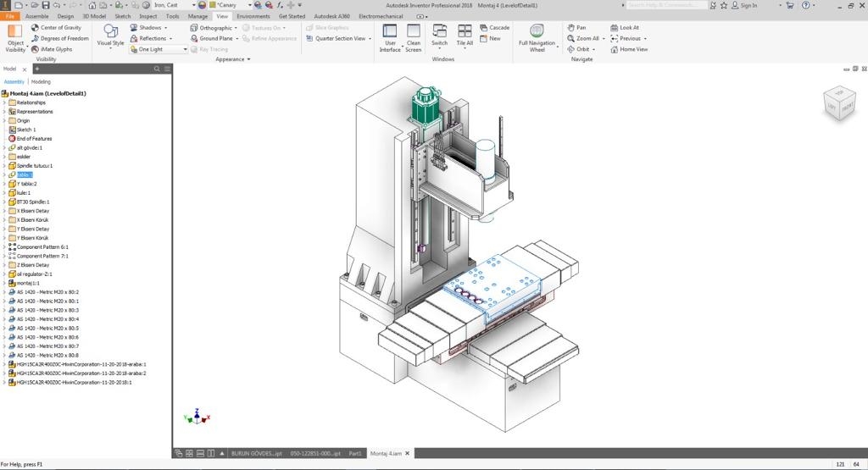Click the Canary appearance color swatch
The height and width of the screenshot is (470, 868).
tap(213, 5)
